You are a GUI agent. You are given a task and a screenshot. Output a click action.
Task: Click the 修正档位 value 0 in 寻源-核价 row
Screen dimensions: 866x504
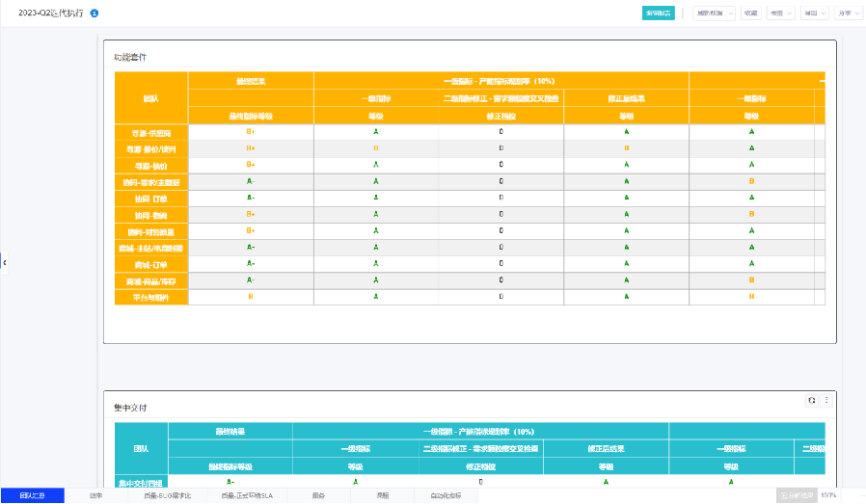click(501, 165)
